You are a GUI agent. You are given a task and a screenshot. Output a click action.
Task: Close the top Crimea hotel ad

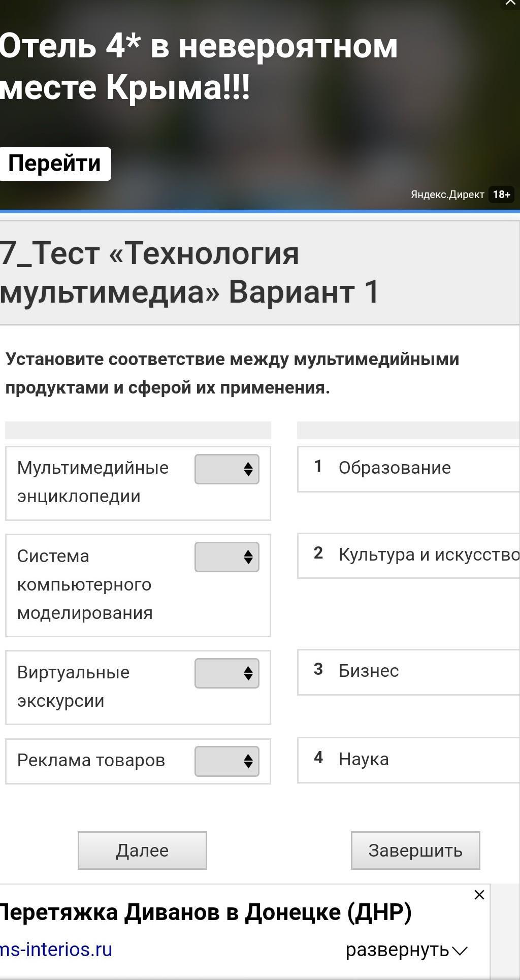coord(511,3)
